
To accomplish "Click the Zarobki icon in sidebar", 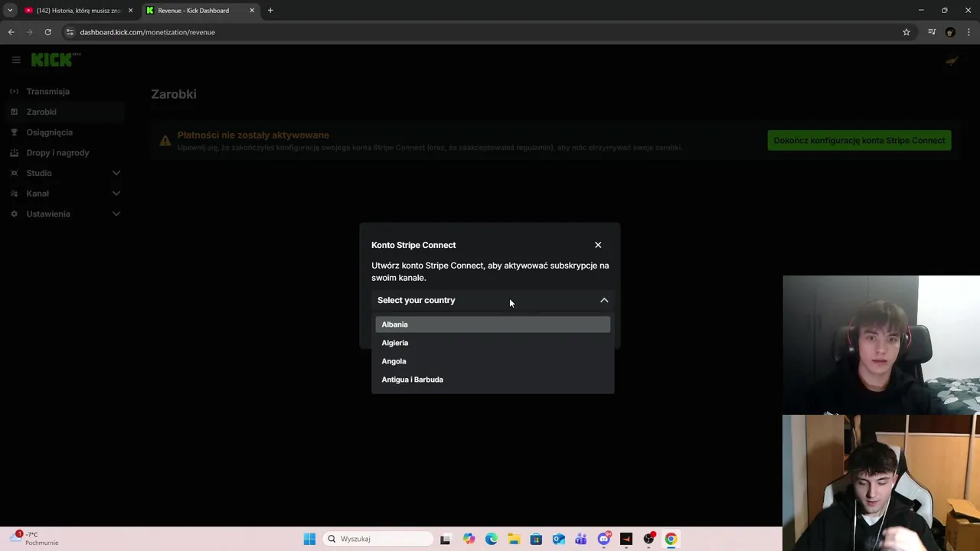I will 14,112.
